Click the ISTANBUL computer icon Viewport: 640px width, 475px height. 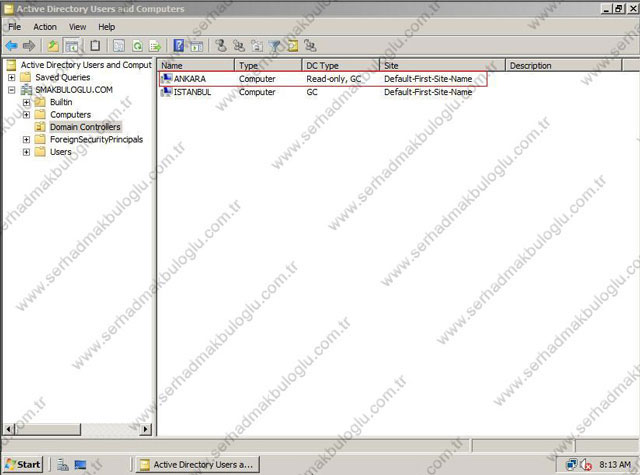(x=167, y=92)
